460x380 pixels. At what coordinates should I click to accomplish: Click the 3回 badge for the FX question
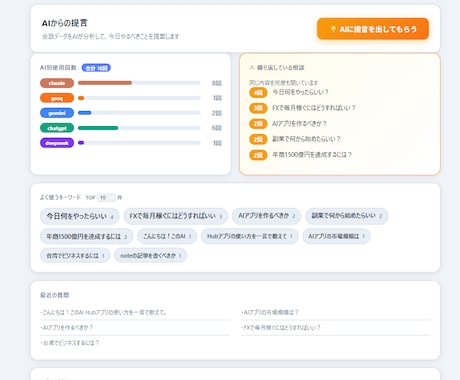pyautogui.click(x=258, y=108)
